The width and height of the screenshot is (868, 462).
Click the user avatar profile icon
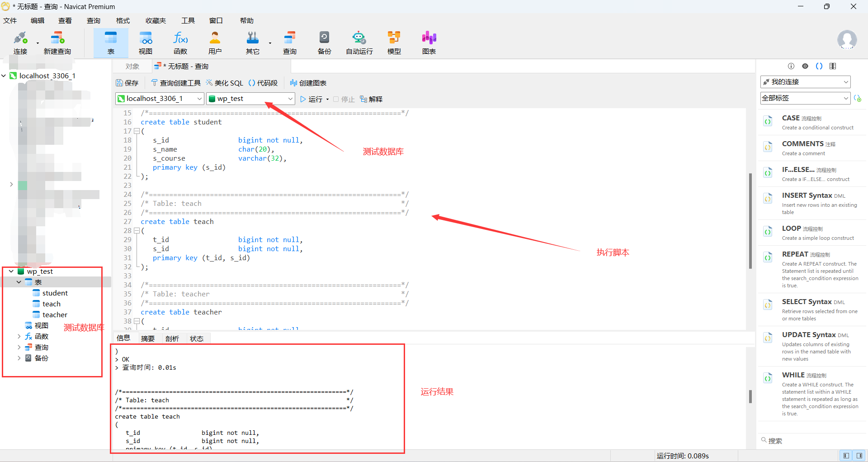point(847,40)
